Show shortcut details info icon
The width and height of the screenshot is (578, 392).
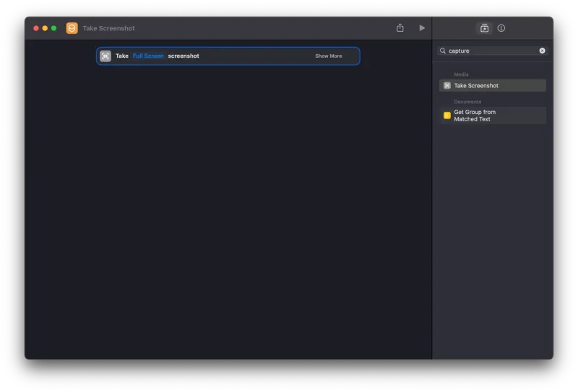click(x=501, y=28)
